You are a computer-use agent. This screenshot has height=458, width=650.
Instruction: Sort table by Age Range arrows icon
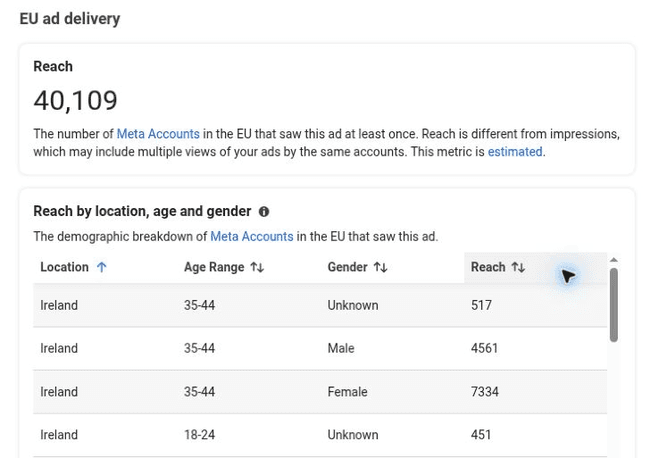coord(257,267)
